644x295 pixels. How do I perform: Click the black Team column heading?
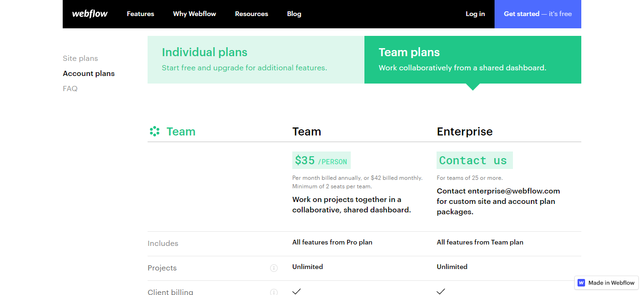(x=306, y=132)
